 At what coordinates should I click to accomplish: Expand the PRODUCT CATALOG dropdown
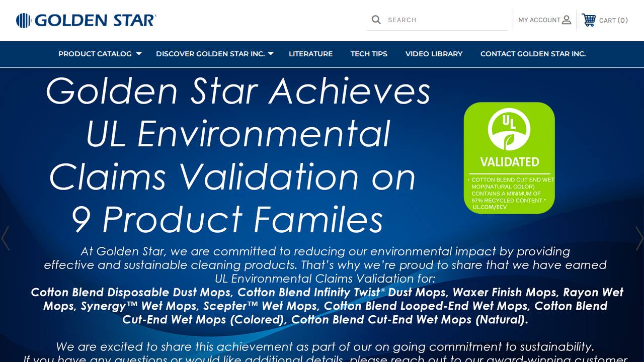coord(95,54)
